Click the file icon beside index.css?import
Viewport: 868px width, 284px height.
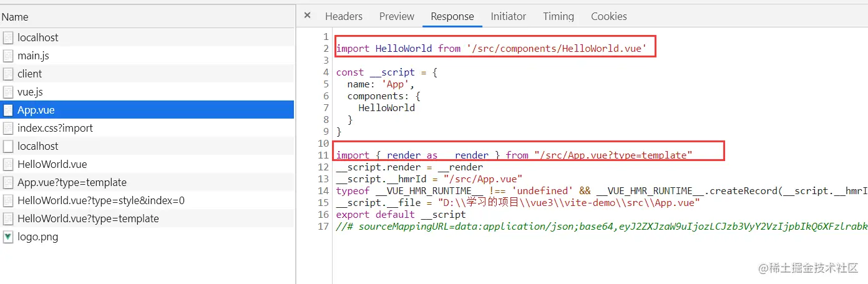(8, 128)
